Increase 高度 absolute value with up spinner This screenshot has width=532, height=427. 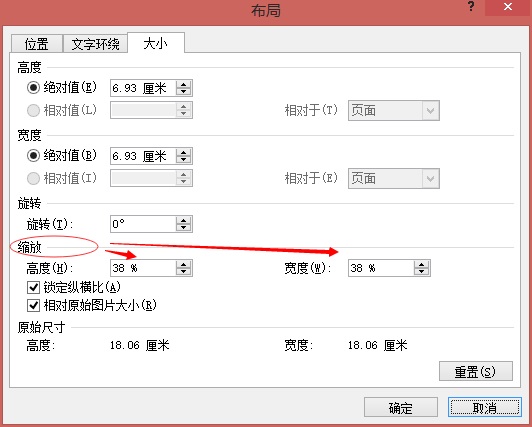184,84
